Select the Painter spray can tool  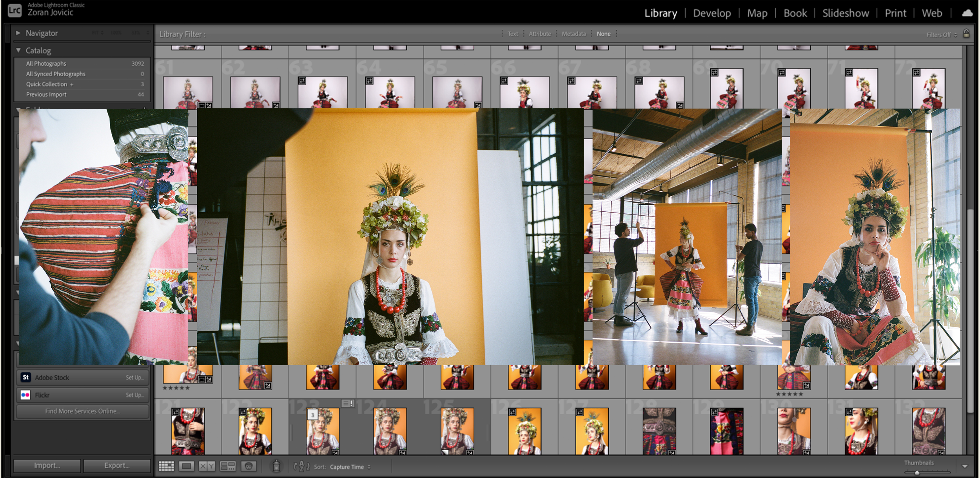point(276,466)
